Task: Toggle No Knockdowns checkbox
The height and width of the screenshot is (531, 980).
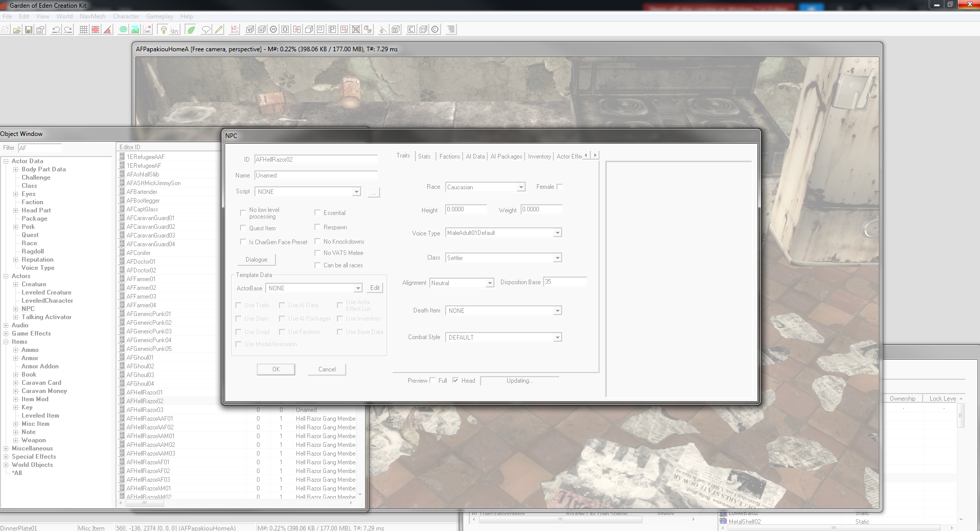Action: (x=317, y=241)
